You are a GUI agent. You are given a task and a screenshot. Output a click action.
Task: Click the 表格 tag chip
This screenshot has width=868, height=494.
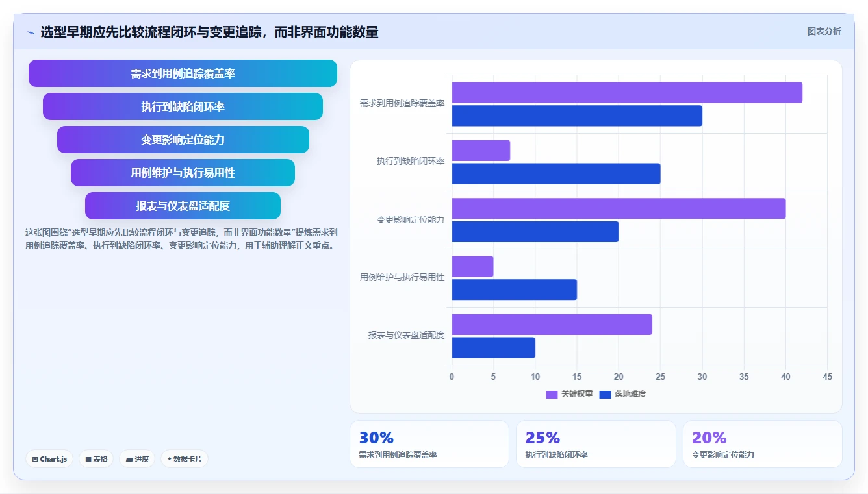[96, 459]
